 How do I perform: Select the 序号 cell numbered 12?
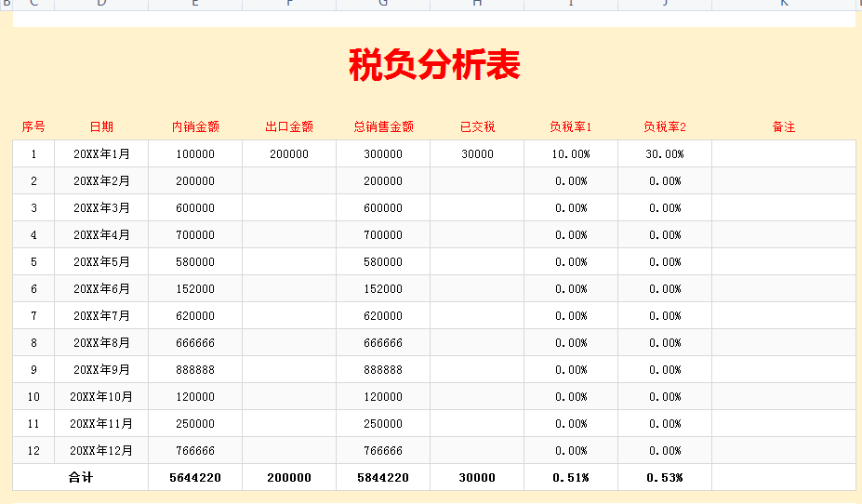tap(33, 450)
